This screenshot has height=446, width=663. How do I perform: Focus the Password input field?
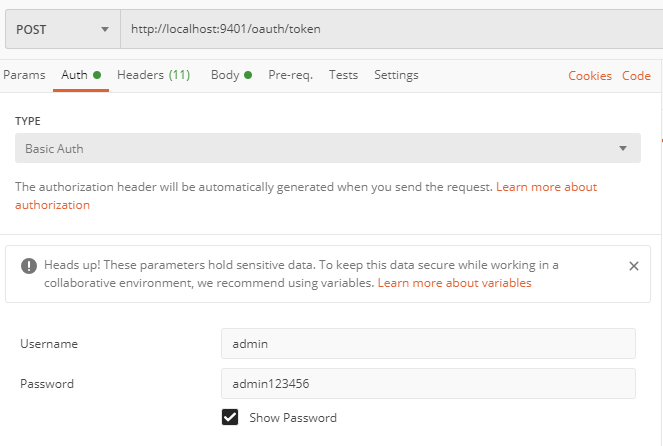click(428, 383)
